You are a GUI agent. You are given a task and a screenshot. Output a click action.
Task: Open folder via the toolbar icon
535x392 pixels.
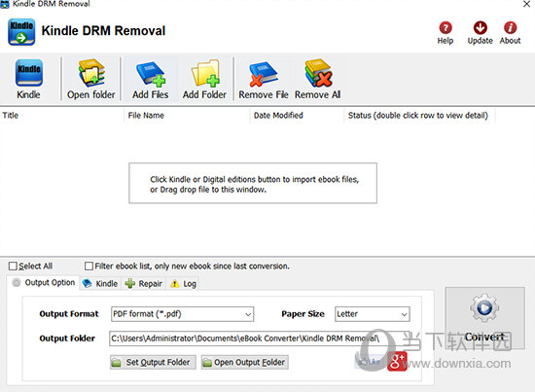(91, 72)
